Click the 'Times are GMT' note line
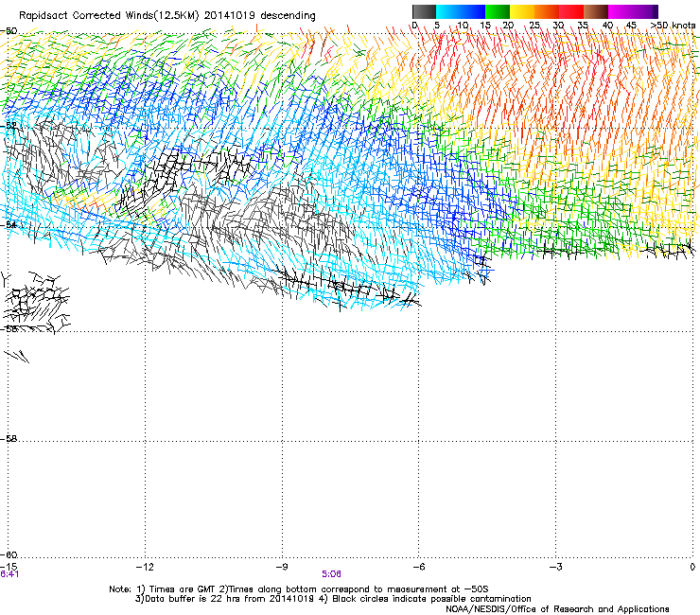The height and width of the screenshot is (615, 700). click(299, 589)
